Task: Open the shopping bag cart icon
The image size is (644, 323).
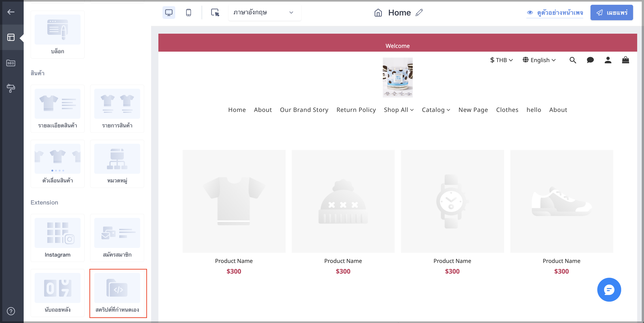Action: point(626,60)
